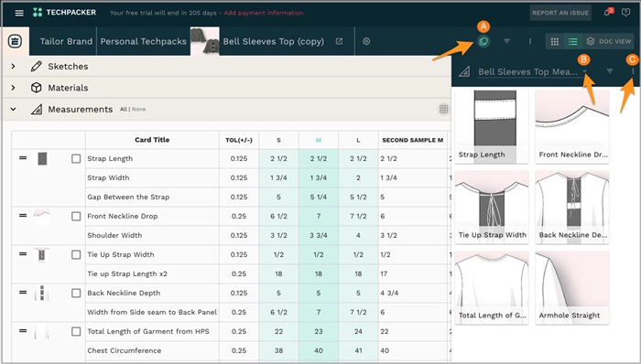Check the Back Neckline Depth checkbox

click(76, 293)
